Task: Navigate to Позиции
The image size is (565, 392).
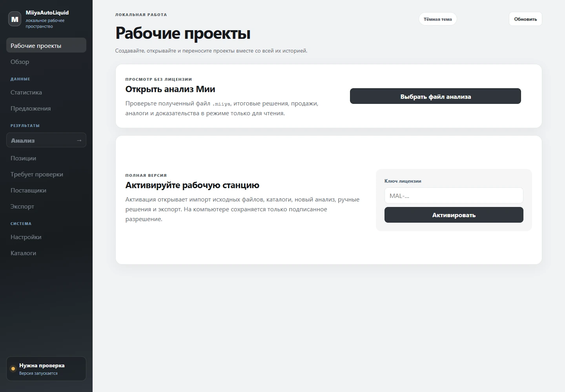Action: coord(46,158)
